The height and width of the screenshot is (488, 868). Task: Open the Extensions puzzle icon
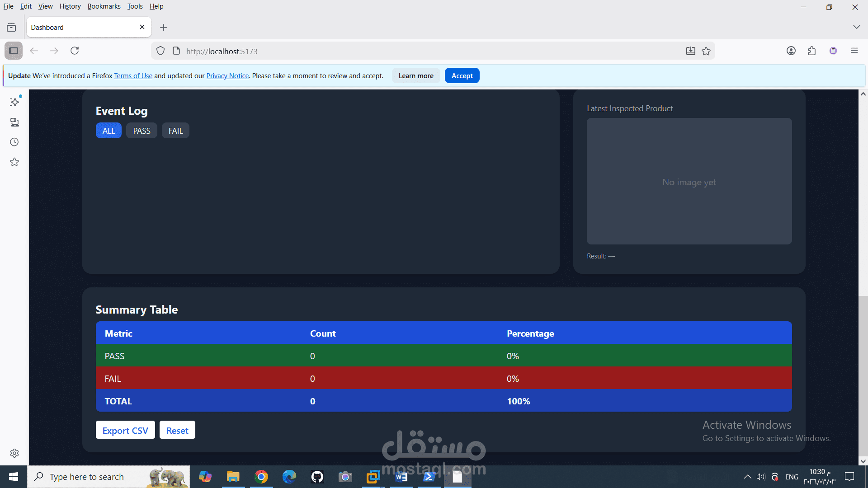[811, 51]
